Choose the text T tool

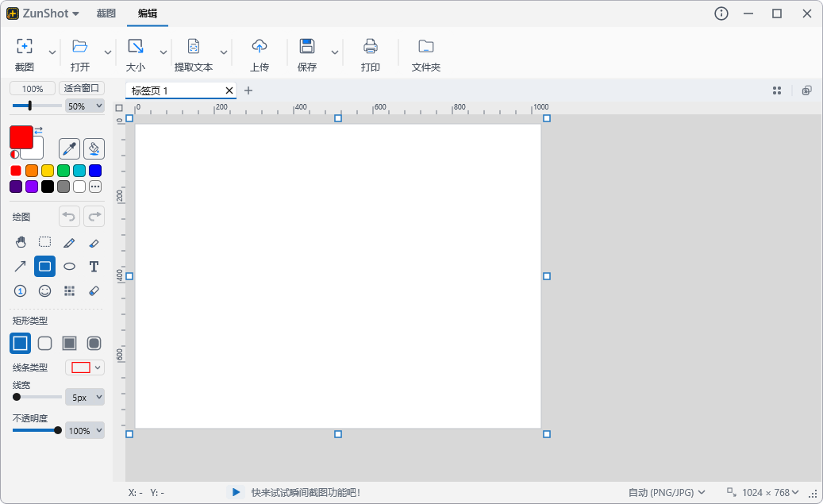[94, 266]
